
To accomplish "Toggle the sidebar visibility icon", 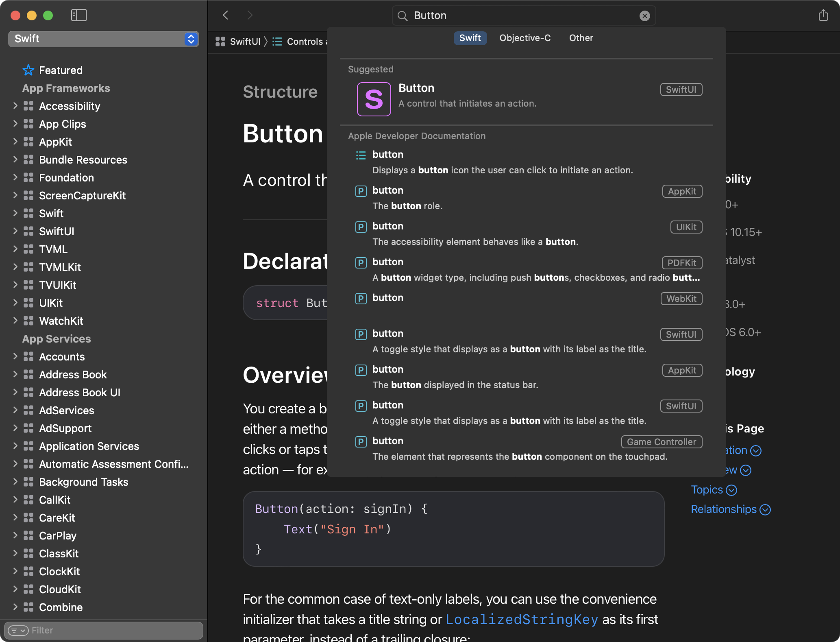I will coord(79,15).
